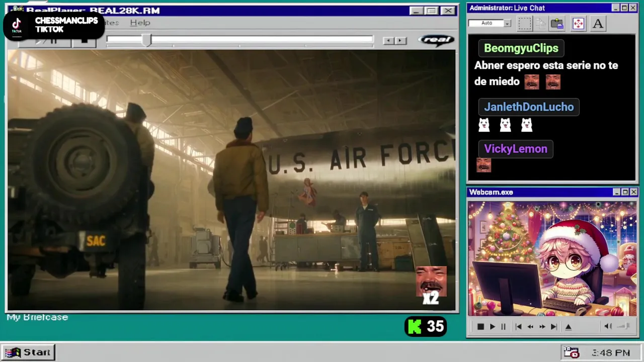Click the RealPlayer seek slider thumb
644x362 pixels.
point(146,40)
